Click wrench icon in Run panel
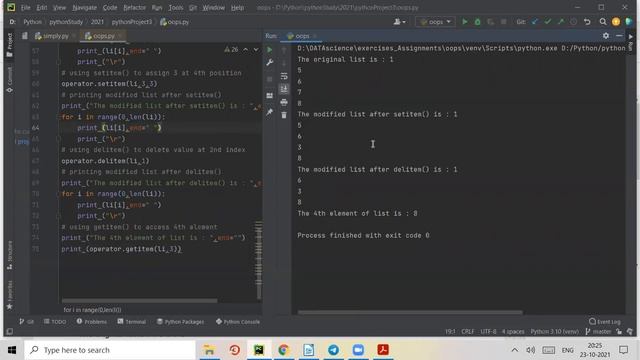This screenshot has height=360, width=640. click(x=269, y=63)
